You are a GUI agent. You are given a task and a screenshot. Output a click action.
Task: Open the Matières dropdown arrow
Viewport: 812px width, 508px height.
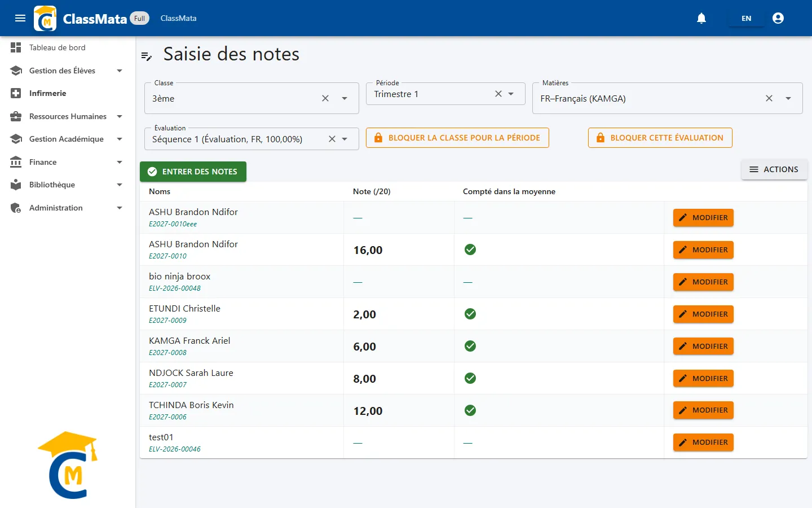(788, 98)
